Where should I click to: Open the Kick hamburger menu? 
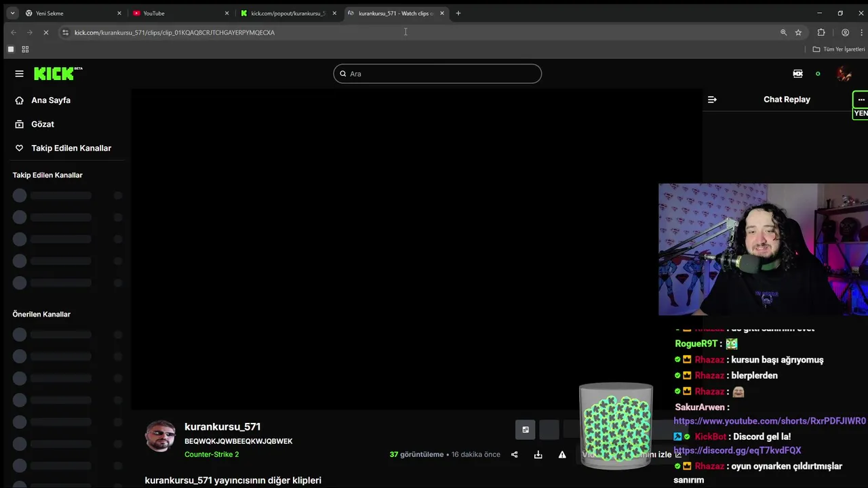tap(19, 74)
